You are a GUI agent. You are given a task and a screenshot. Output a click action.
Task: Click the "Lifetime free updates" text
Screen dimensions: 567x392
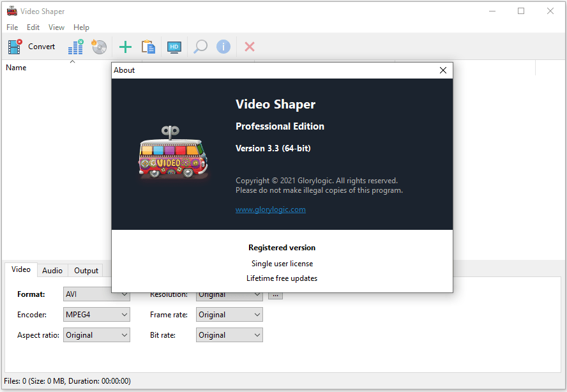[x=282, y=278]
